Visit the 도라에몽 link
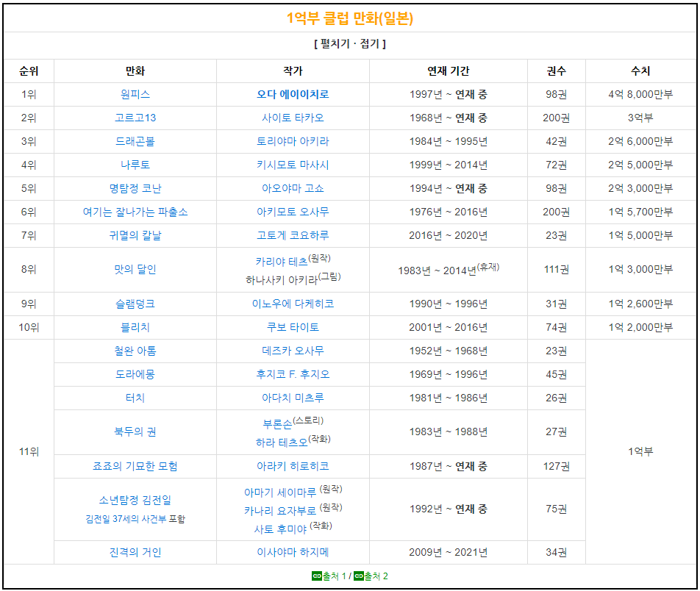 [135, 374]
